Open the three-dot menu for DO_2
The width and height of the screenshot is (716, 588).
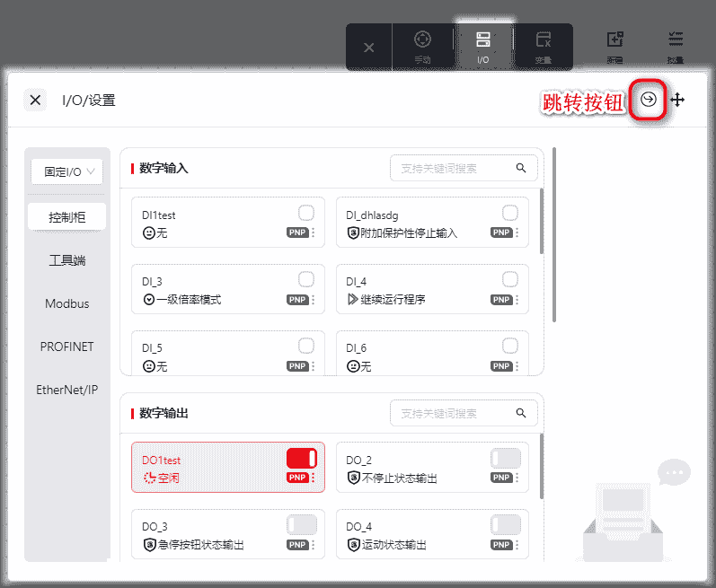517,478
